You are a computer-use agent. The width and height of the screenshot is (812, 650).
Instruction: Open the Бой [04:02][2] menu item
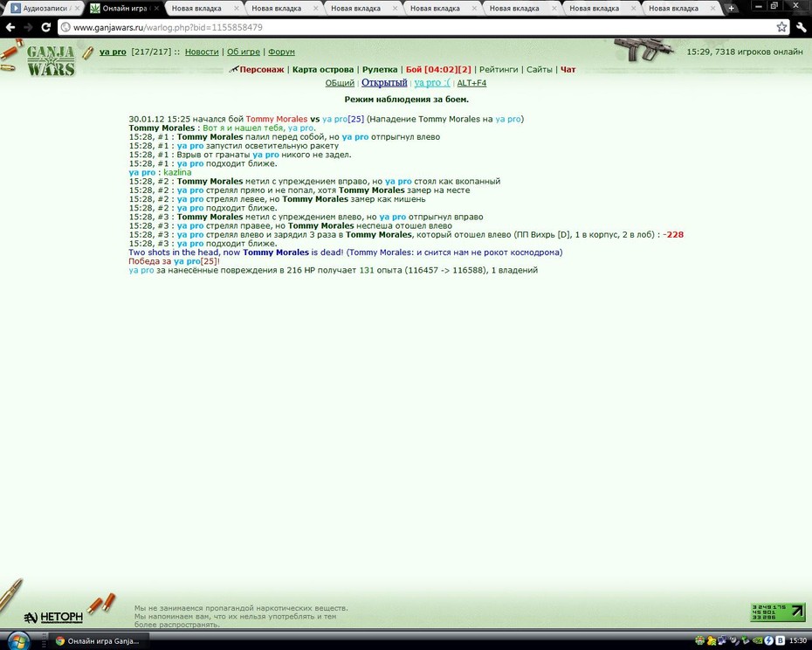click(x=438, y=70)
